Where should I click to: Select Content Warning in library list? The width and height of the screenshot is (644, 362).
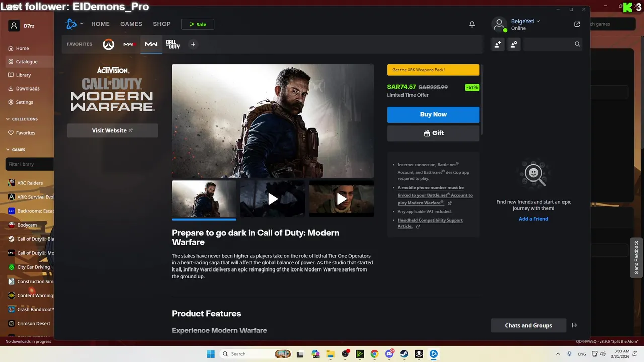click(x=30, y=295)
